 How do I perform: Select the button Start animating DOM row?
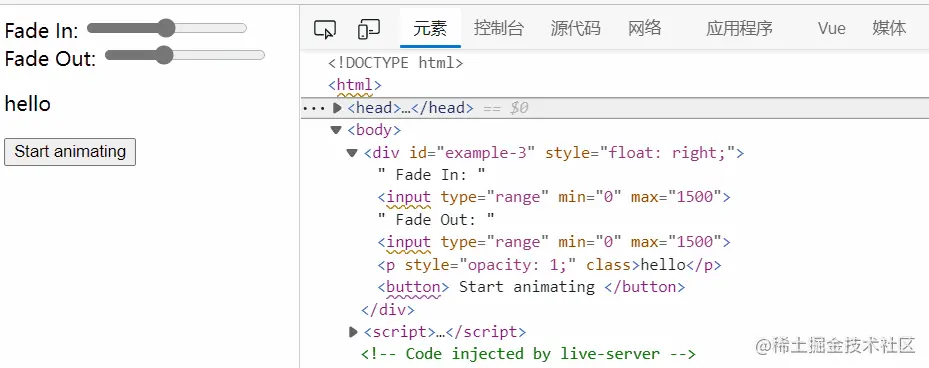[x=531, y=287]
